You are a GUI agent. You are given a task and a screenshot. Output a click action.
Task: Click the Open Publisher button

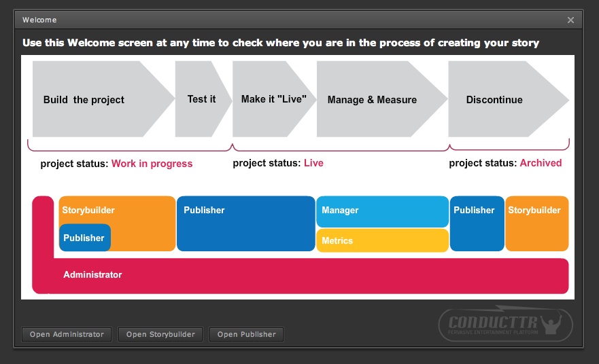(x=246, y=334)
